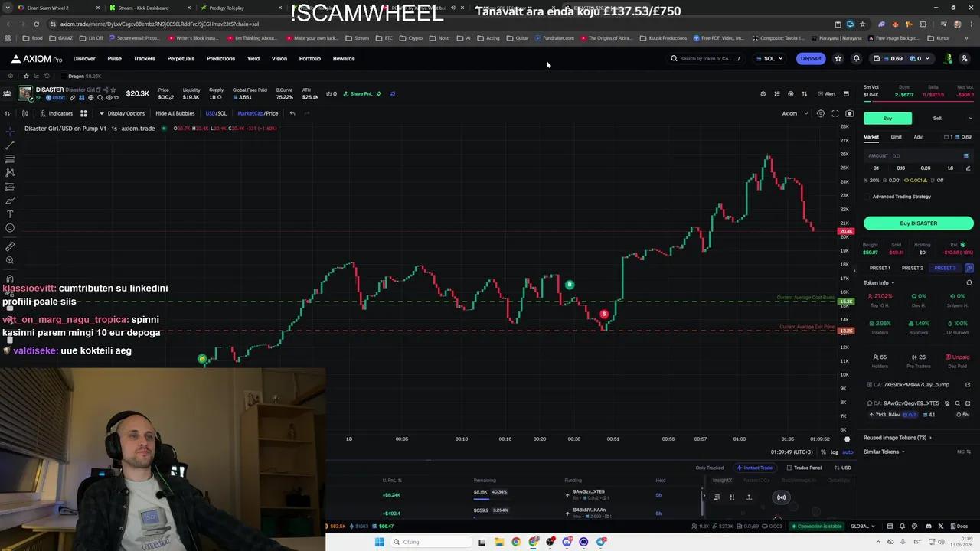Switch to the Limit order tab
Screen dimensions: 980x551
tap(896, 137)
